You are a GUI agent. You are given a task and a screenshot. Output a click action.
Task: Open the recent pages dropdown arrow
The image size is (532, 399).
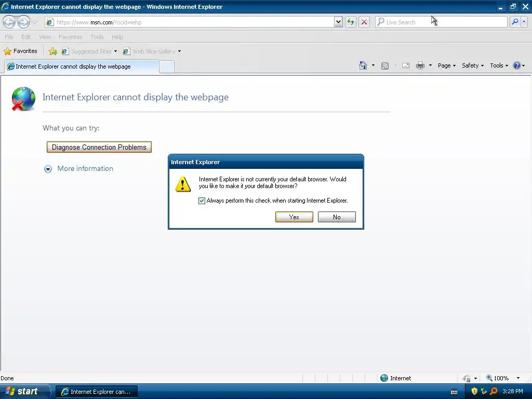click(35, 22)
